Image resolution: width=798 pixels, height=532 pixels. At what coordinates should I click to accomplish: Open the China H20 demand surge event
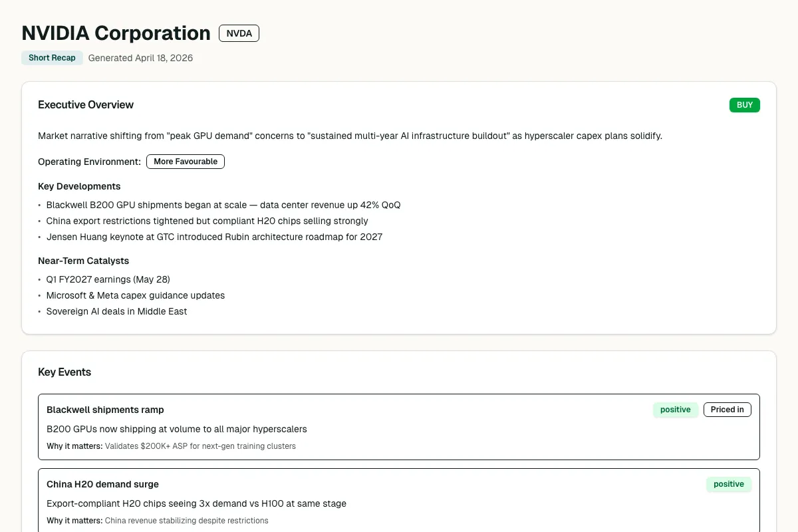pos(102,484)
